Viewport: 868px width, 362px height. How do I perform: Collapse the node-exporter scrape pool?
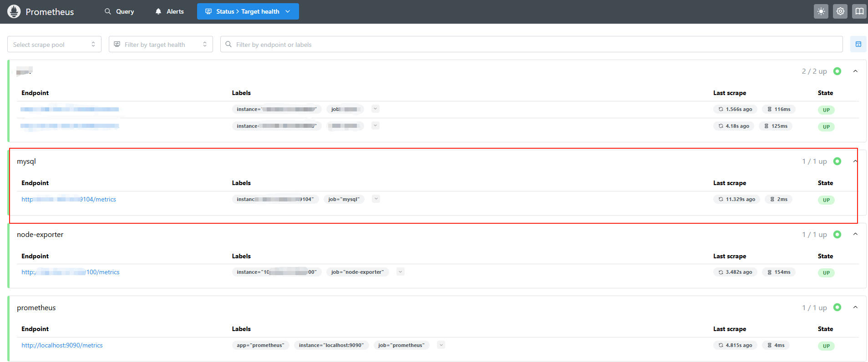click(855, 234)
